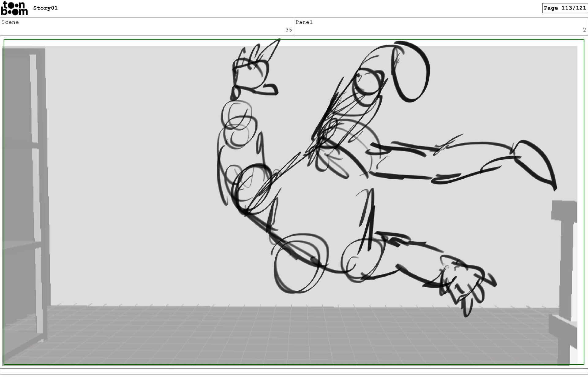The image size is (588, 380).
Task: Click the character's oval head sketch
Action: pyautogui.click(x=410, y=72)
